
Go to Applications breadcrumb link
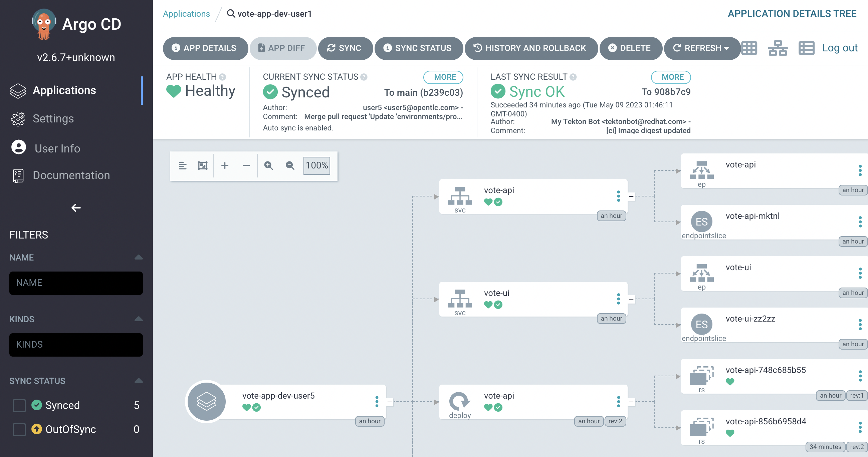point(186,14)
